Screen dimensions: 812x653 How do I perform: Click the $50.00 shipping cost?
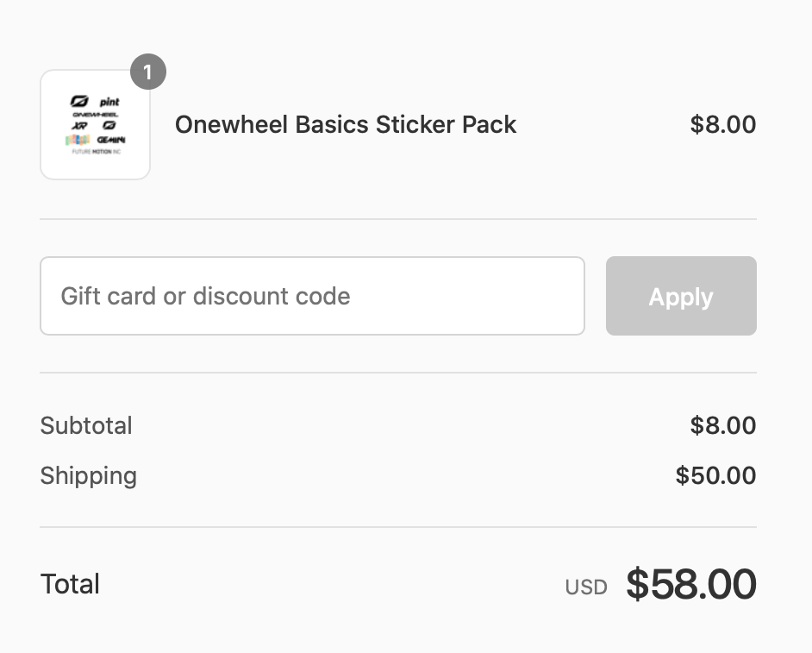(715, 475)
